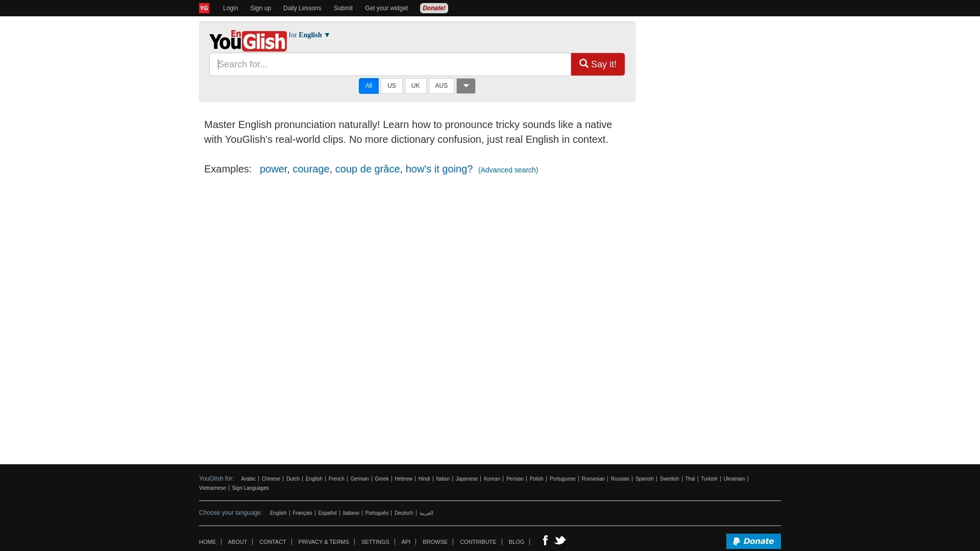Focus the Search for... input field
Image resolution: width=980 pixels, height=551 pixels.
point(390,64)
